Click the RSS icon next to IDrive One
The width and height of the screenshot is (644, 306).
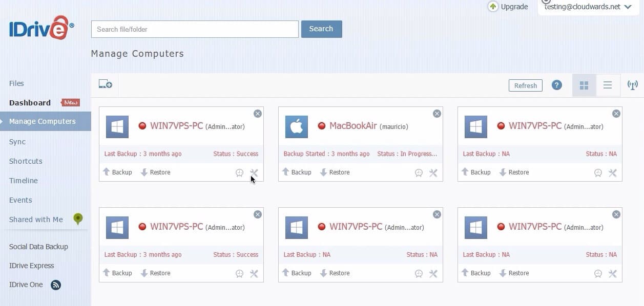click(56, 285)
